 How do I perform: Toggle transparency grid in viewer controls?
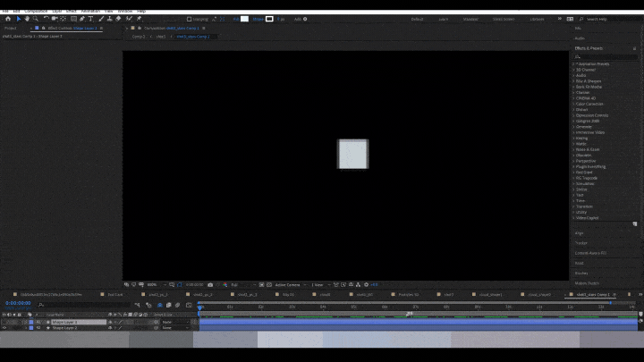pyautogui.click(x=269, y=285)
